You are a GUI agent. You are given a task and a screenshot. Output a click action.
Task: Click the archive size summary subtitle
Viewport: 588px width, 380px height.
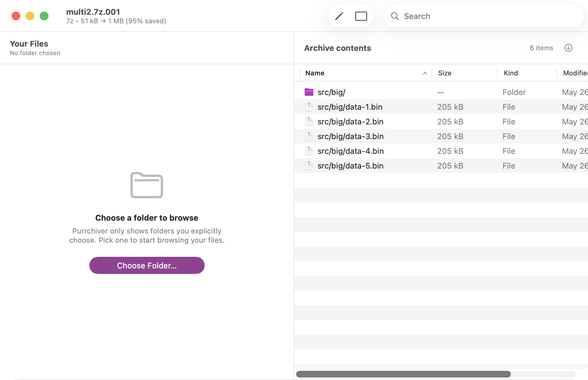(116, 21)
